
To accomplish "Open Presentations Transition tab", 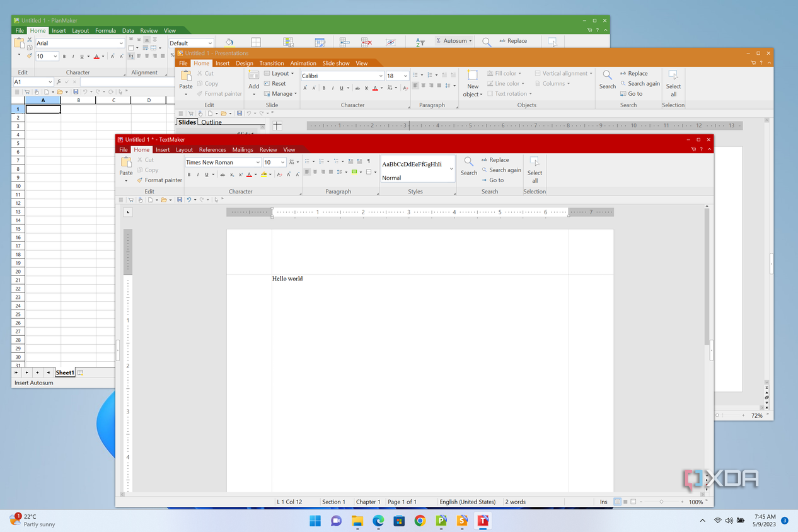I will click(272, 64).
